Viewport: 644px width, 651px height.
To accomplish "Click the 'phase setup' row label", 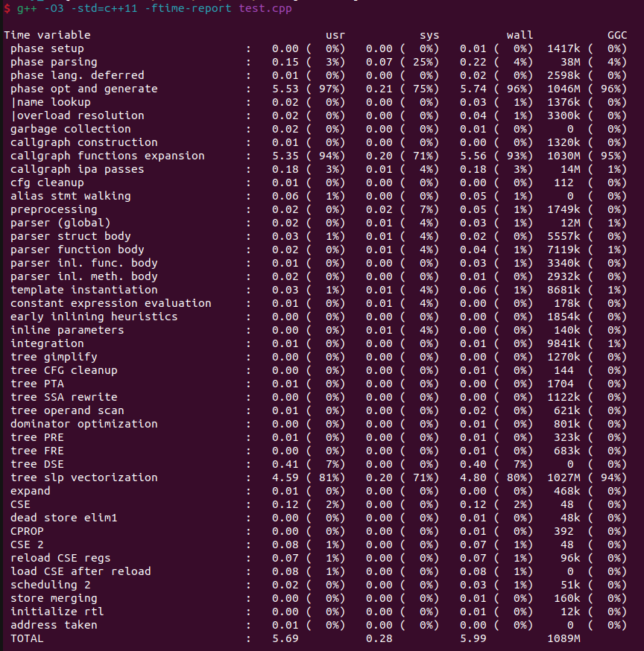I will point(47,48).
